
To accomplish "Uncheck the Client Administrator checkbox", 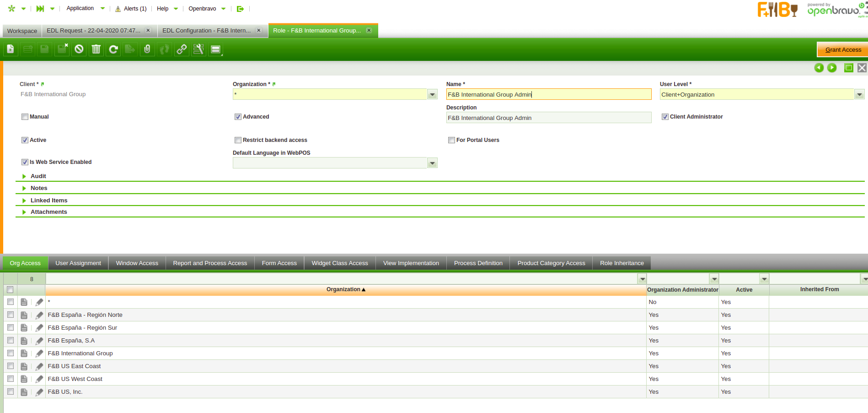I will tap(665, 117).
